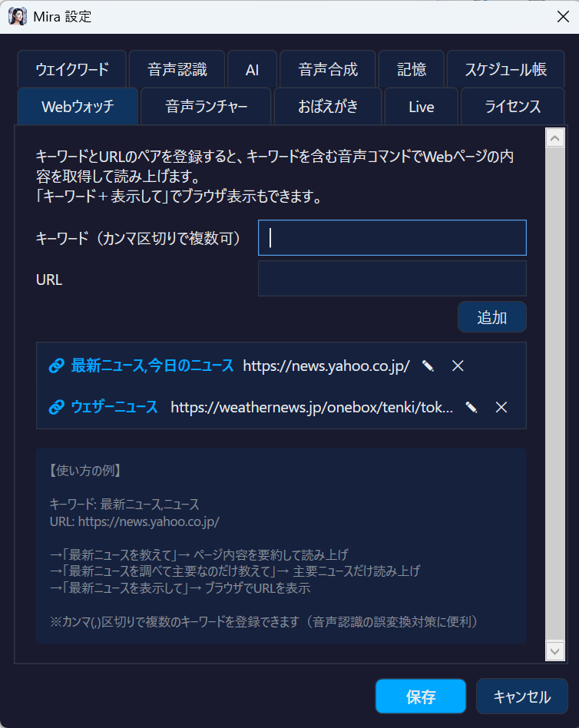Click the 【使い方の例】 heading
579x728 pixels.
[x=85, y=471]
